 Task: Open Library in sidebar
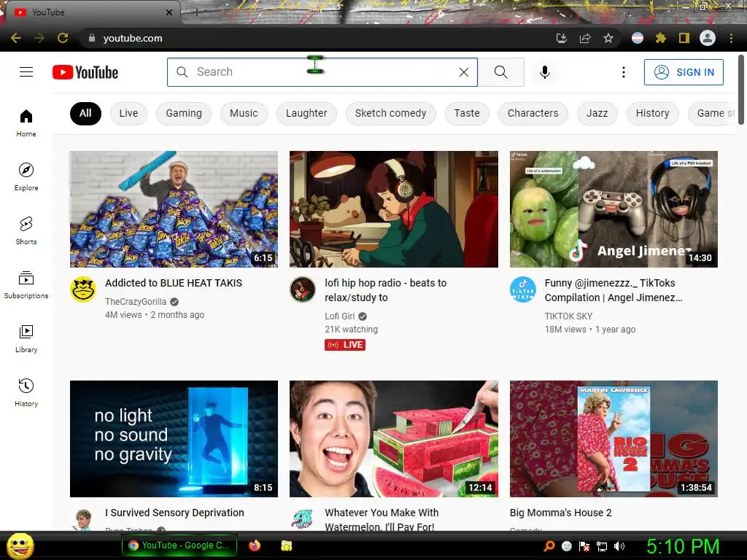tap(26, 338)
